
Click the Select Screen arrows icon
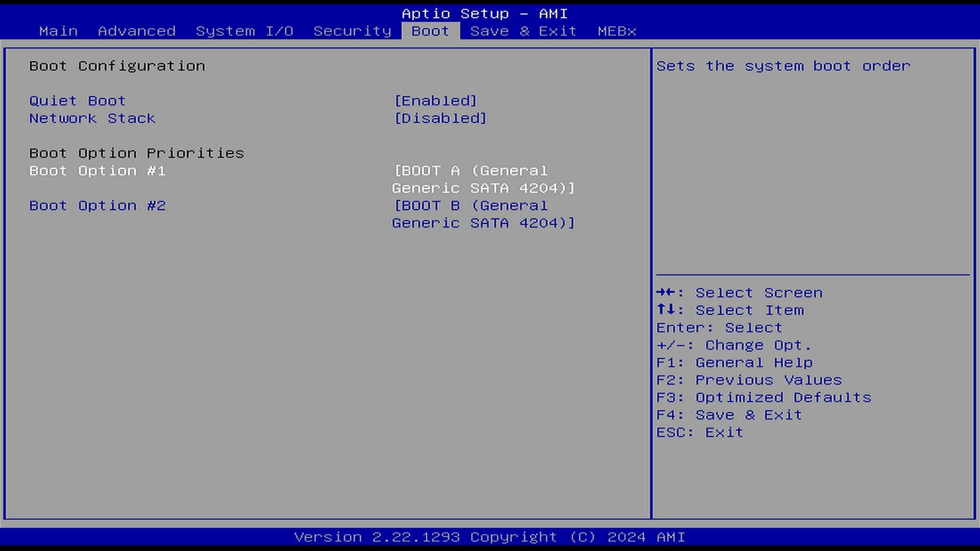(666, 292)
